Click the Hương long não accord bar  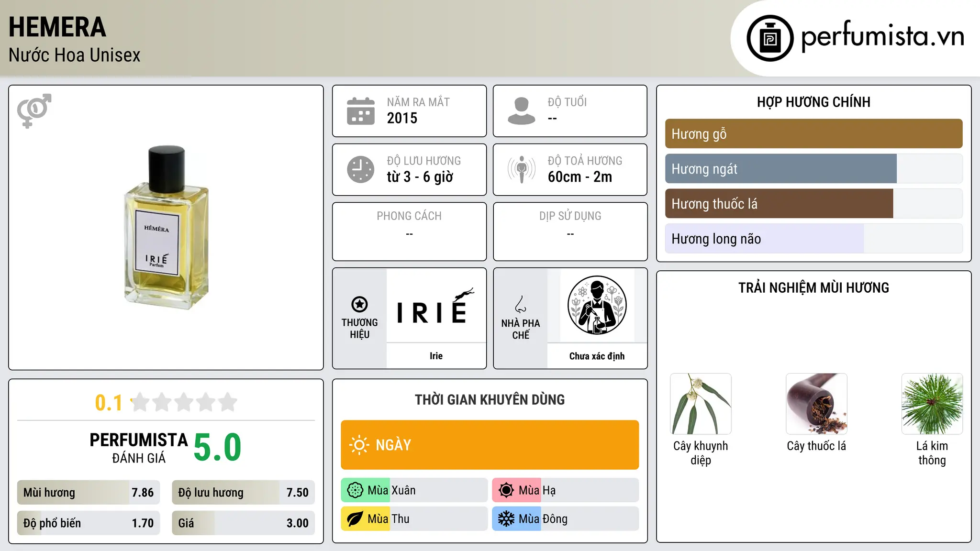point(813,239)
